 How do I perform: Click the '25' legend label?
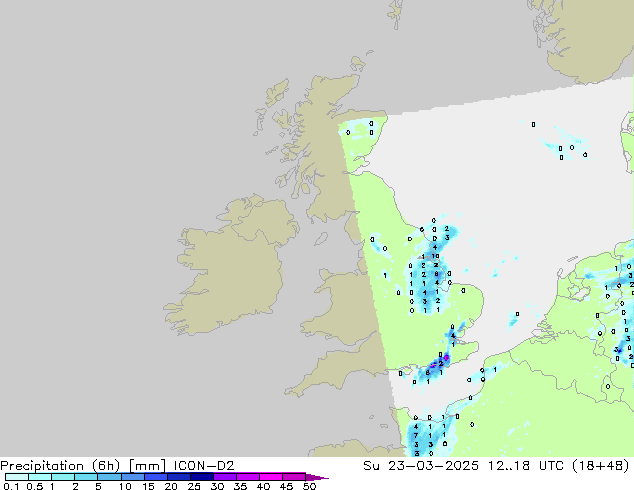point(194,486)
